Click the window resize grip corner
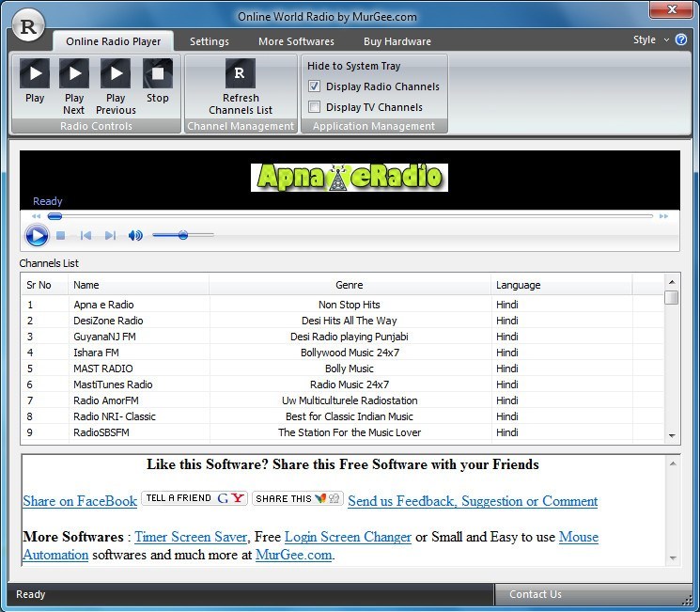Viewport: 700px width, 612px height. coord(687,601)
